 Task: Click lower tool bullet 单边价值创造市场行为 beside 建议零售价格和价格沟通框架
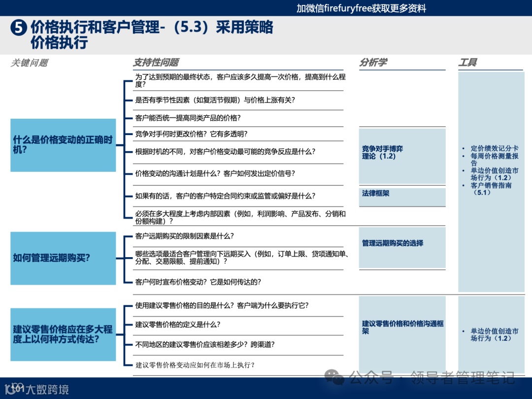(x=495, y=334)
